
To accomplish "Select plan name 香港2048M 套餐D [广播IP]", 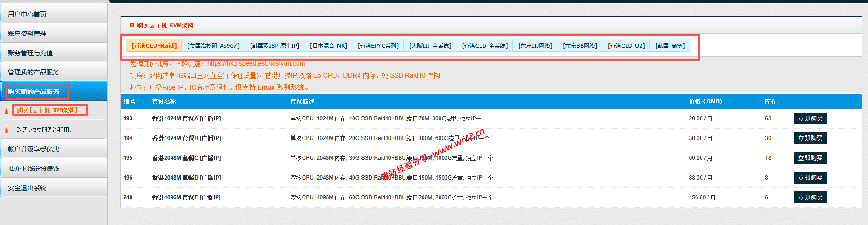I will point(186,178).
